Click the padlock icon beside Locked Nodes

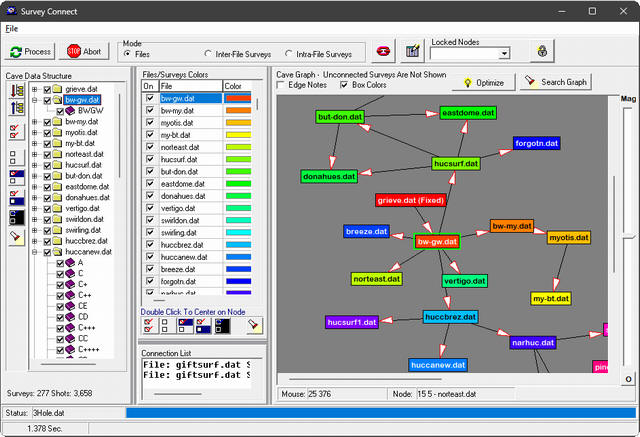542,51
